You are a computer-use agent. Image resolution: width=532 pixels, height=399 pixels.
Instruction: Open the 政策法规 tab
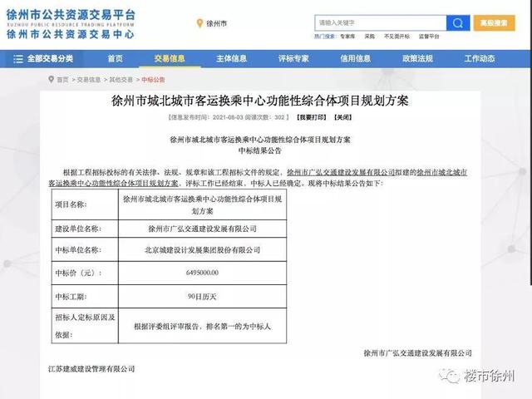[417, 59]
